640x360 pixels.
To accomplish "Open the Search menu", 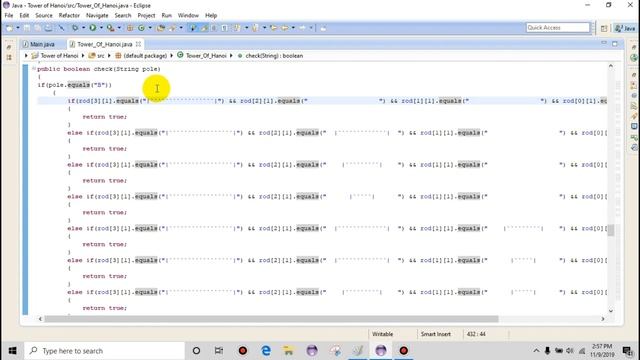I will [123, 16].
